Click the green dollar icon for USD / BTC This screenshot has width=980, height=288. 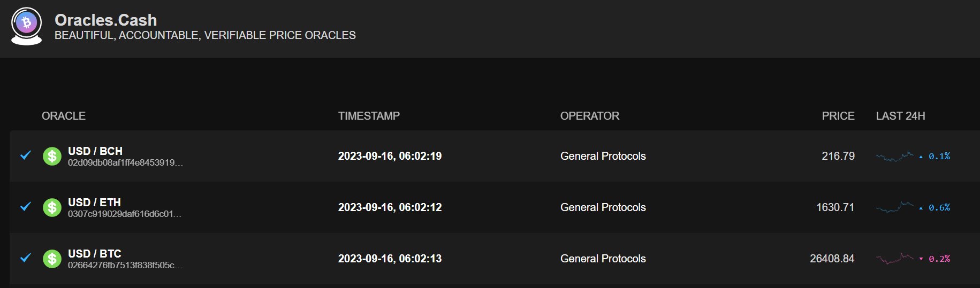(x=52, y=259)
